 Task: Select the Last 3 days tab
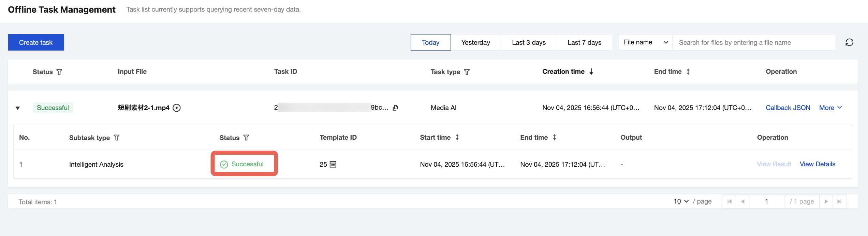tap(529, 42)
